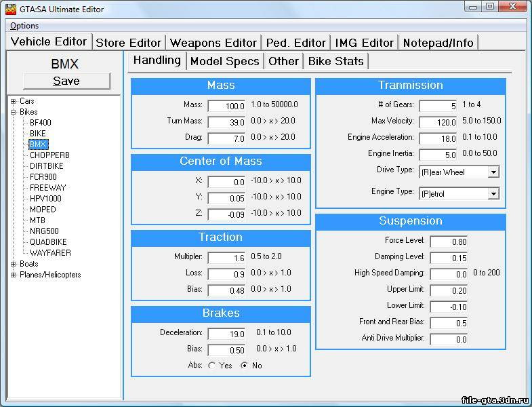Image resolution: width=532 pixels, height=407 pixels.
Task: Select MOPED in the vehicle tree
Action: tap(43, 210)
